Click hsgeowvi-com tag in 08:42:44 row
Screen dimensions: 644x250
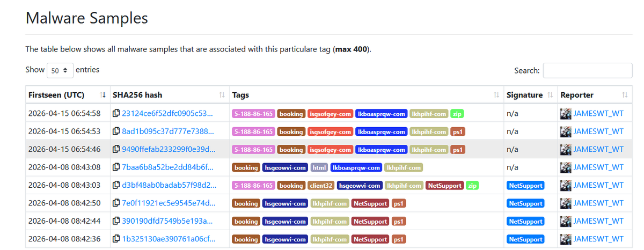[x=285, y=222]
